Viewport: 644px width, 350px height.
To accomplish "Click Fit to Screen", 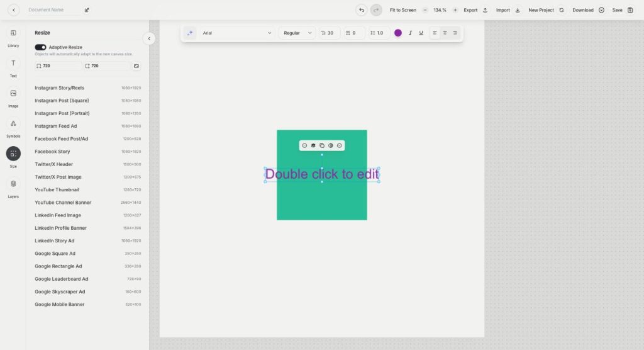I will pos(403,10).
